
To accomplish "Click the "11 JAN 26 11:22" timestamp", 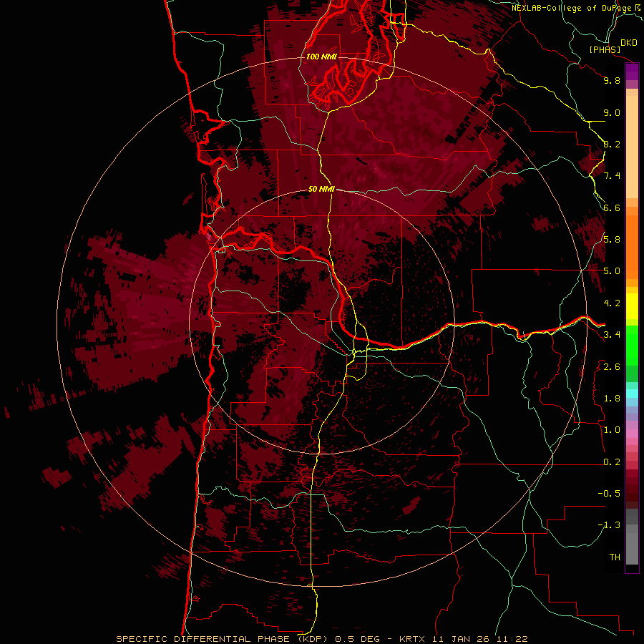I will point(479,639).
